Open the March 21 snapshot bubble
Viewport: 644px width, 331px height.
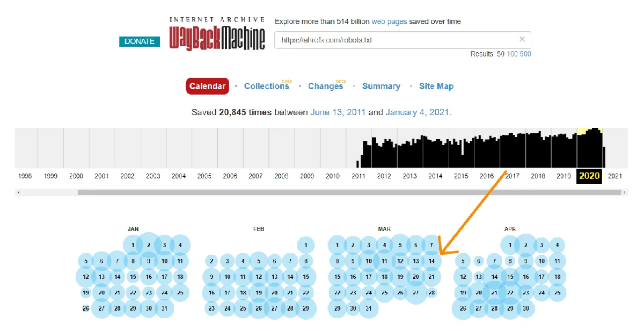point(431,277)
